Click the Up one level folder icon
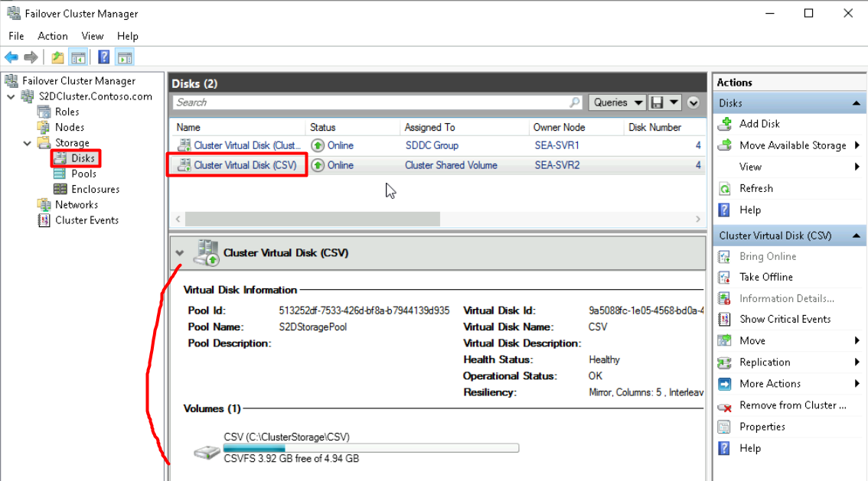868x481 pixels. coord(57,57)
